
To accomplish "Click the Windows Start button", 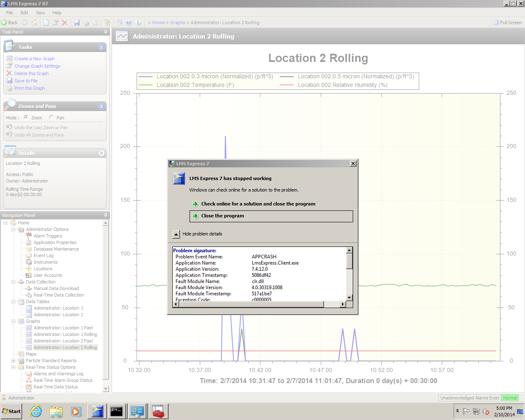I will 11,411.
